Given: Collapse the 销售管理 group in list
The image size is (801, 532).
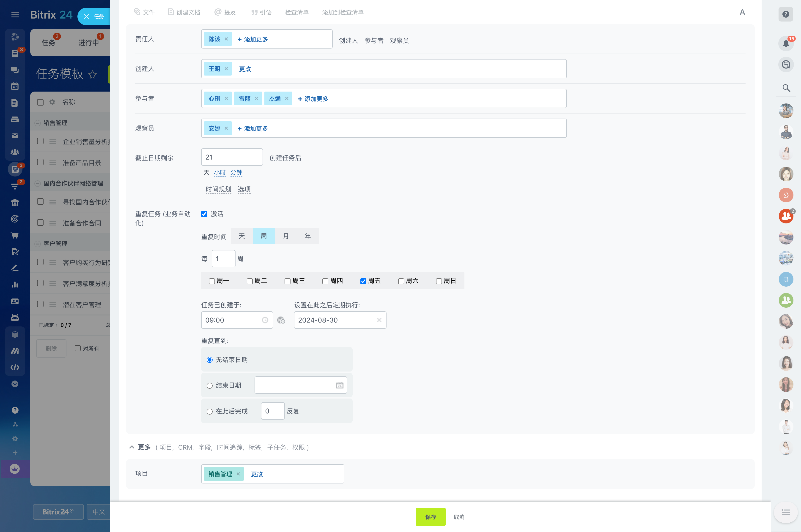Looking at the screenshot, I should click(x=38, y=123).
